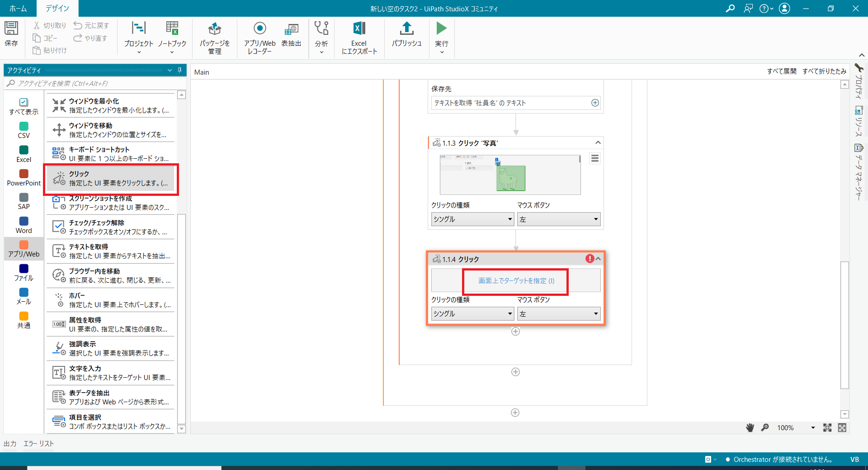Click the red error icon on activity 1.1.4
868x470 pixels.
(x=590, y=259)
